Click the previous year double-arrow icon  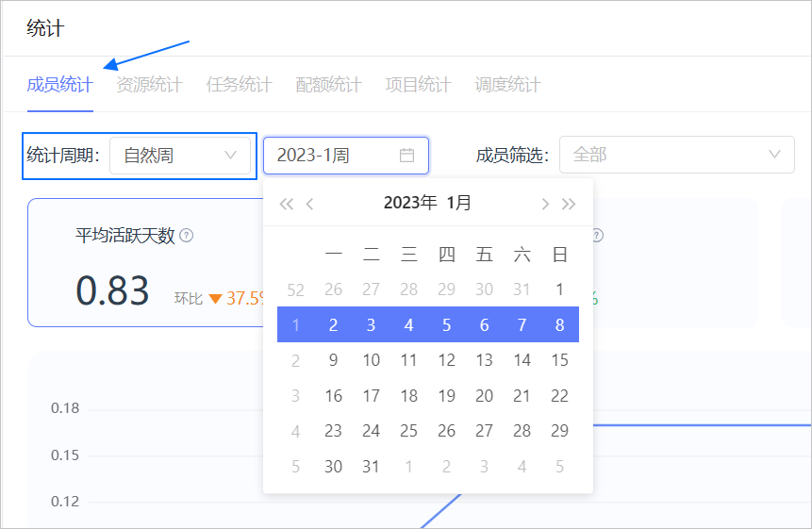click(x=287, y=204)
